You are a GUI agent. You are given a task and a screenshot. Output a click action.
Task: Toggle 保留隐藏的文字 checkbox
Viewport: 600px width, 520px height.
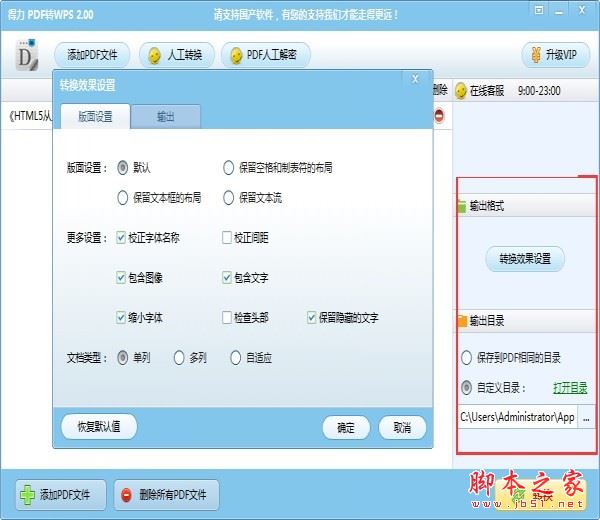(311, 318)
